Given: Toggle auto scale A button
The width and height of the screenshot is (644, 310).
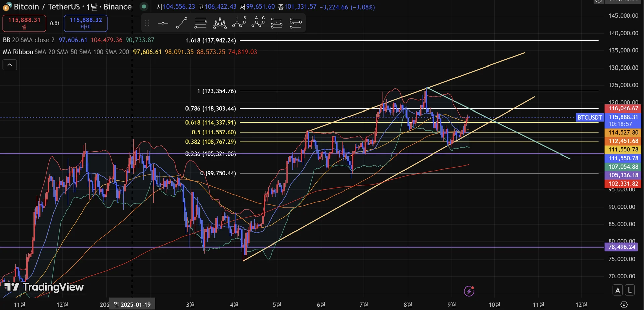Looking at the screenshot, I should click(x=618, y=290).
